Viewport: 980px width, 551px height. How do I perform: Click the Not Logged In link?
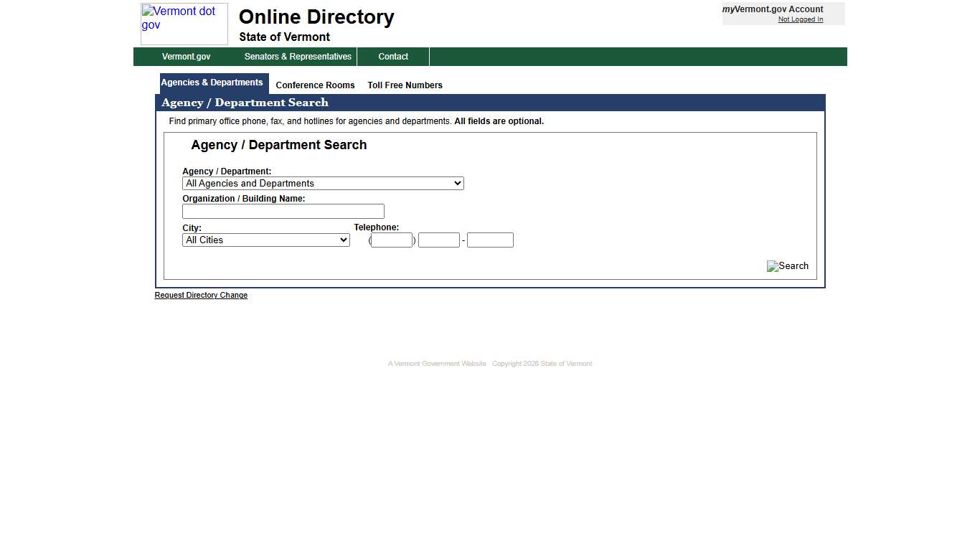800,19
